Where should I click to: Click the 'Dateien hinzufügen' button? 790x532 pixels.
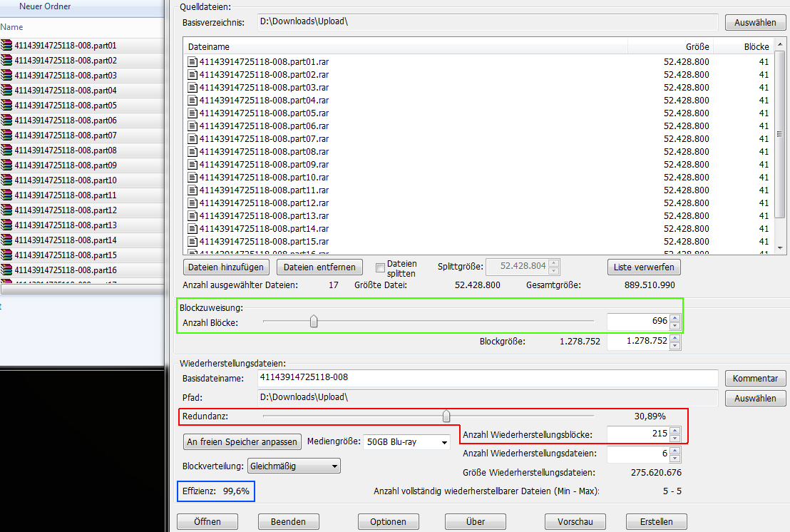[x=226, y=267]
